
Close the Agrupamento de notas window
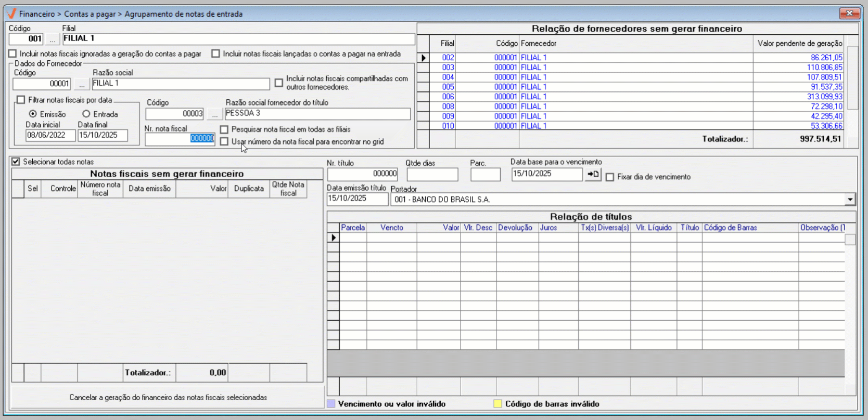click(849, 14)
